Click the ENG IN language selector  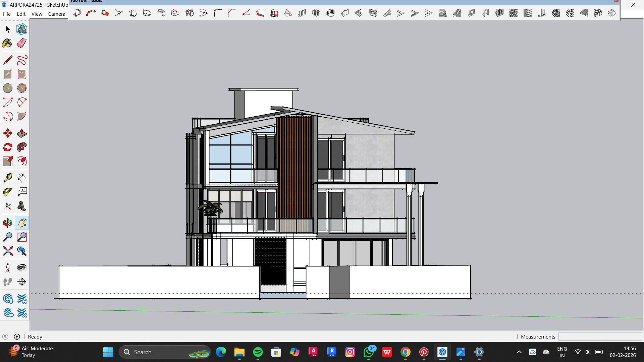(x=562, y=352)
